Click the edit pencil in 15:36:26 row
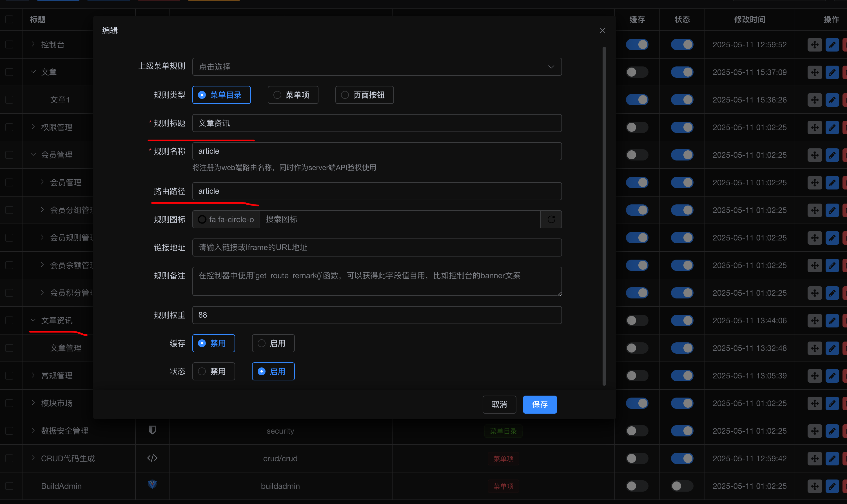Viewport: 847px width, 504px height. click(x=832, y=100)
